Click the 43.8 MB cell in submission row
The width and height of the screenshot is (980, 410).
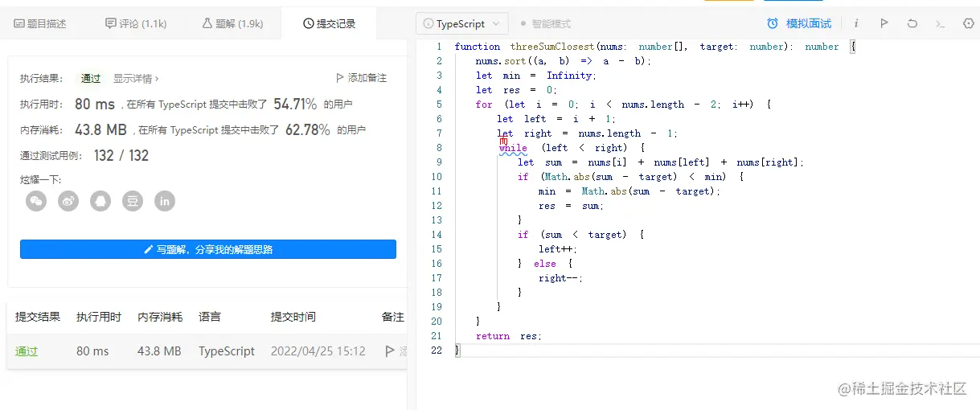point(159,351)
